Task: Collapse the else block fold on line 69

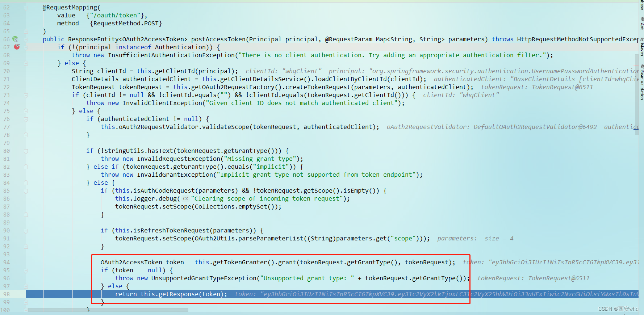Action: coord(26,63)
